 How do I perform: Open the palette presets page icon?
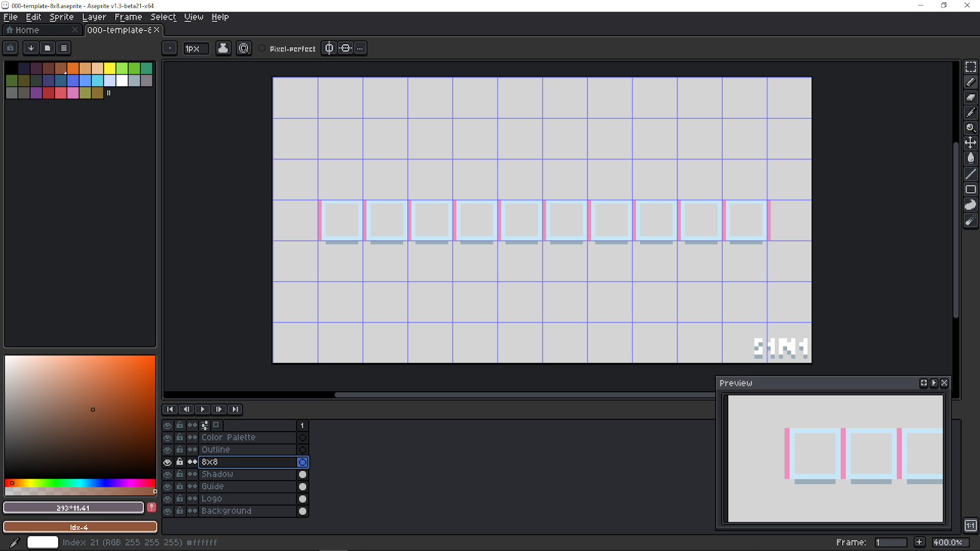coord(47,48)
